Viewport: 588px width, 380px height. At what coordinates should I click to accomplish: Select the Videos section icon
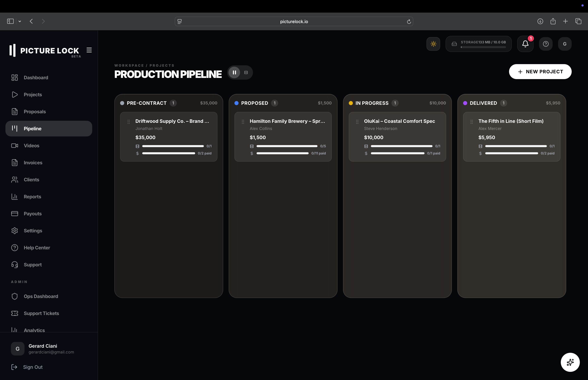point(15,146)
